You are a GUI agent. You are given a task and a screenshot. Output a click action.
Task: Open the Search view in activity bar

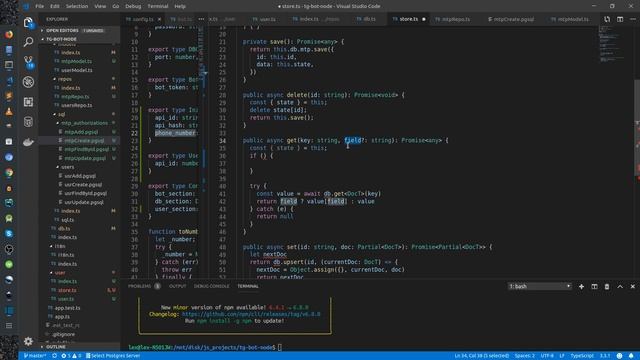28,42
